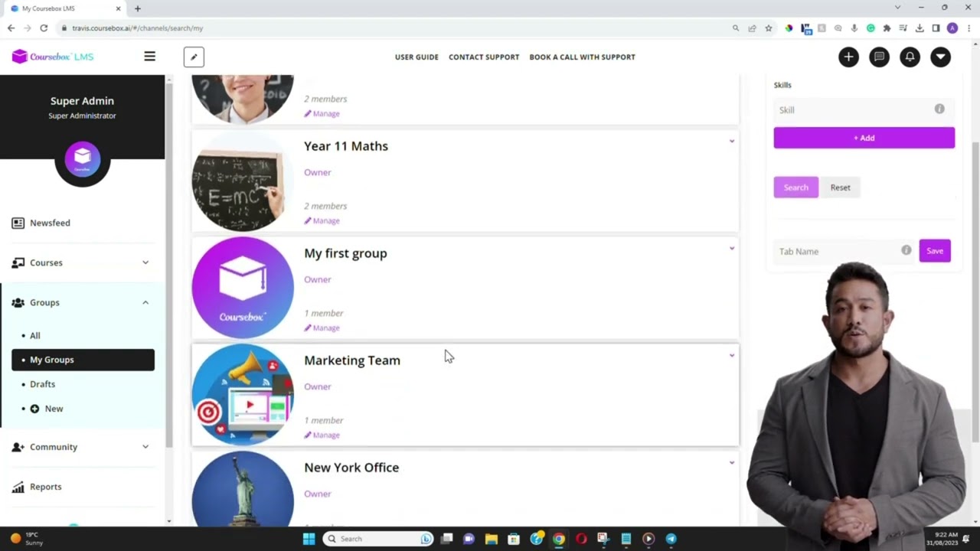The width and height of the screenshot is (980, 551).
Task: Click the Skill field info icon
Action: [x=939, y=109]
